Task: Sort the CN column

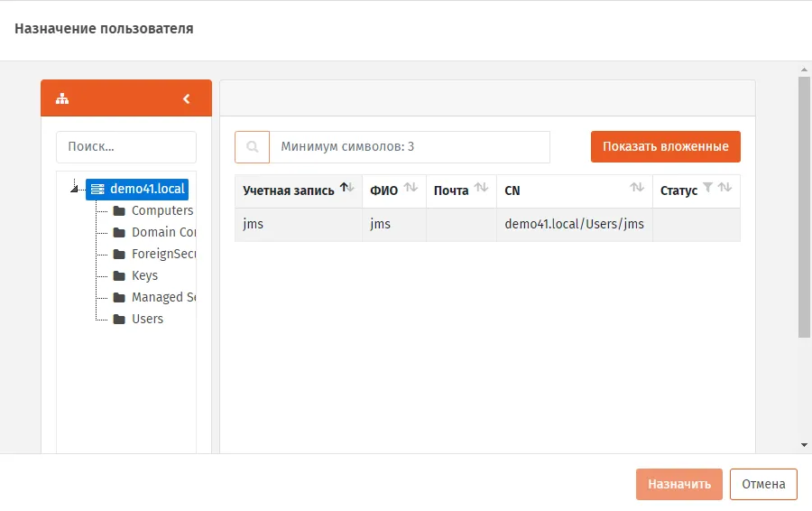Action: point(637,187)
